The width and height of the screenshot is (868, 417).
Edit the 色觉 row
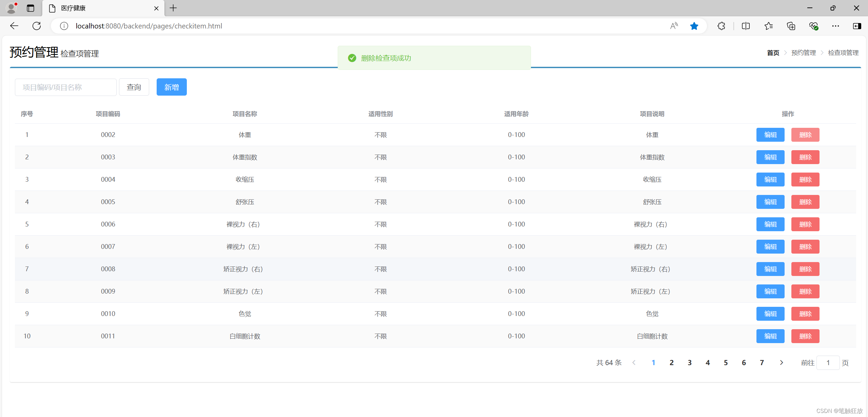tap(770, 314)
